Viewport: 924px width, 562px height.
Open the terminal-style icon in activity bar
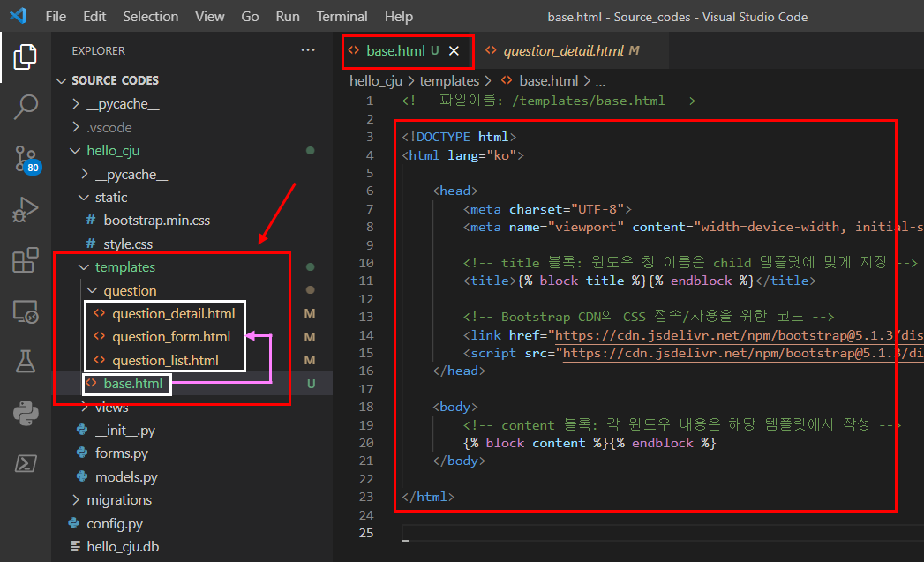coord(26,463)
